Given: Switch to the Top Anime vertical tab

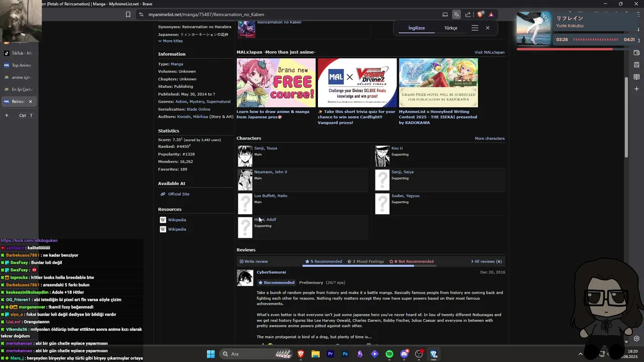Looking at the screenshot, I should click(x=18, y=65).
